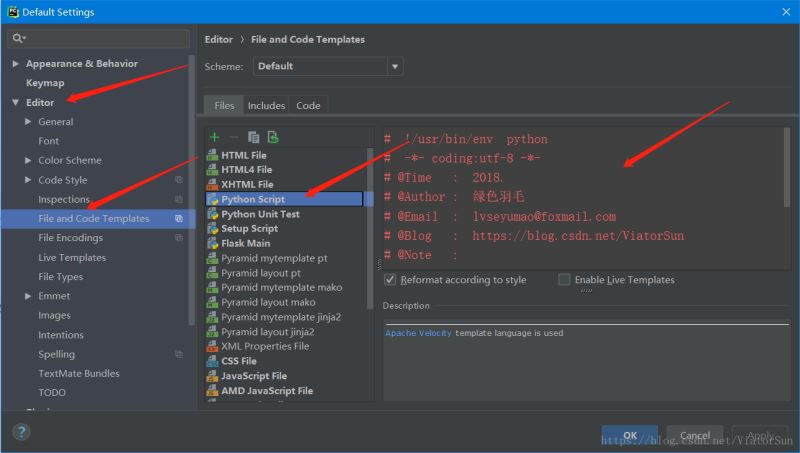This screenshot has width=800, height=453.
Task: Open the help question mark icon
Action: pos(21,432)
